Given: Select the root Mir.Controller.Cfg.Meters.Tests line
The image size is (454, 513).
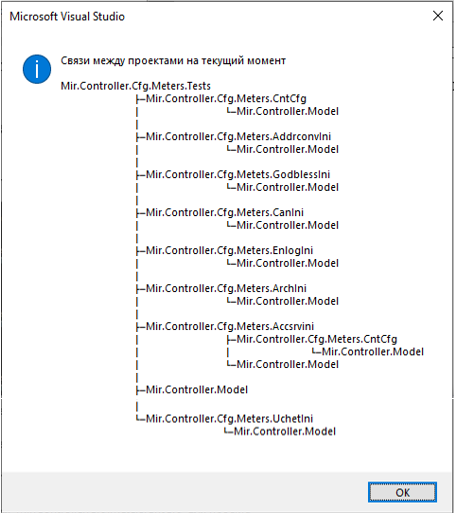Looking at the screenshot, I should point(135,86).
